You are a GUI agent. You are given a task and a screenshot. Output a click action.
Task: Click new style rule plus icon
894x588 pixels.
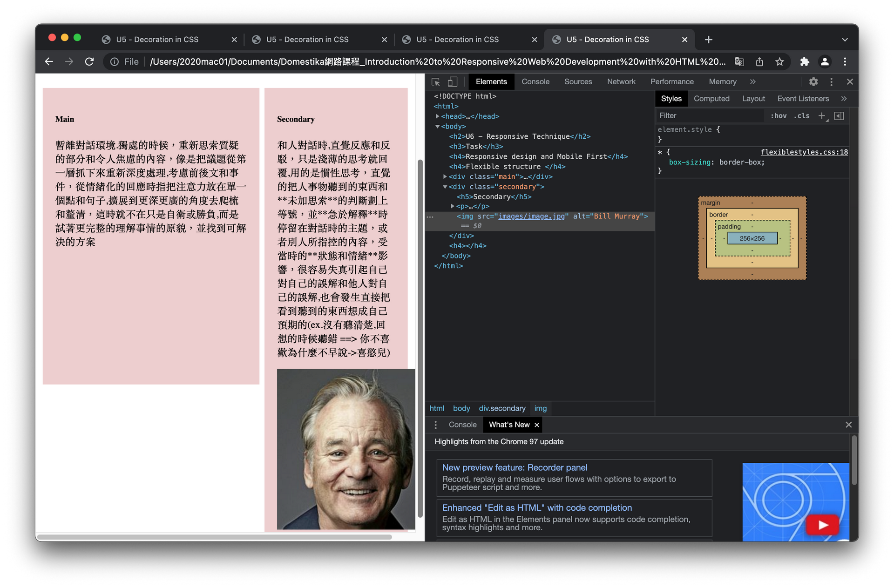(821, 115)
